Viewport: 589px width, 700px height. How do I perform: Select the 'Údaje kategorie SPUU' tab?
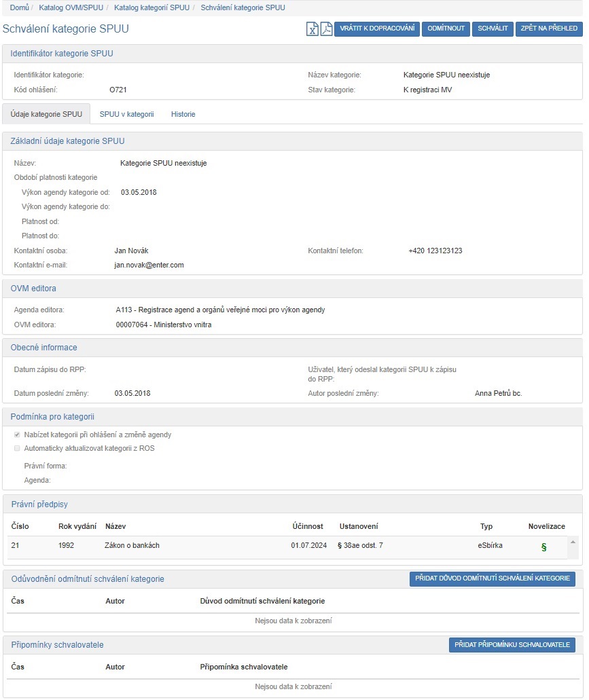pos(46,114)
